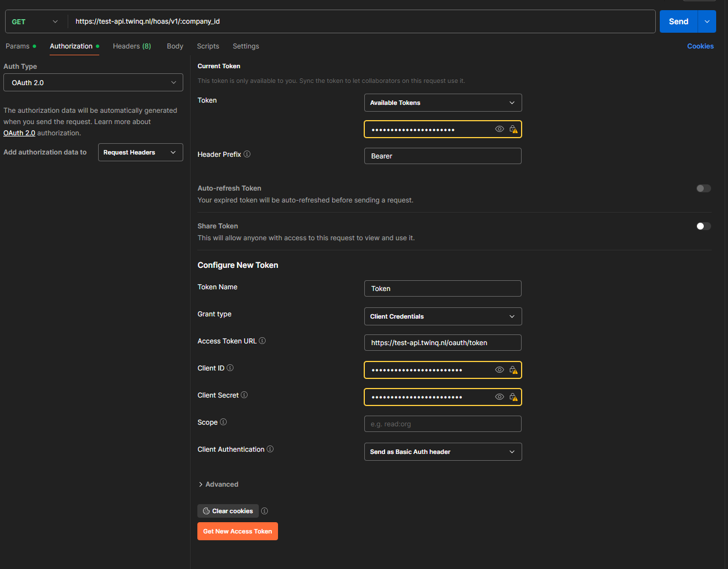Reveal the Client ID with the eye icon

(x=500, y=370)
